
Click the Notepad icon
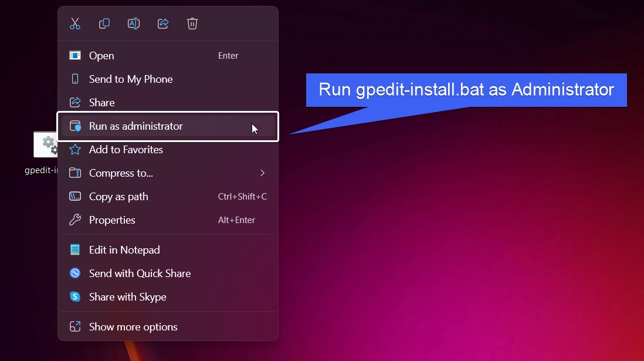tap(75, 249)
